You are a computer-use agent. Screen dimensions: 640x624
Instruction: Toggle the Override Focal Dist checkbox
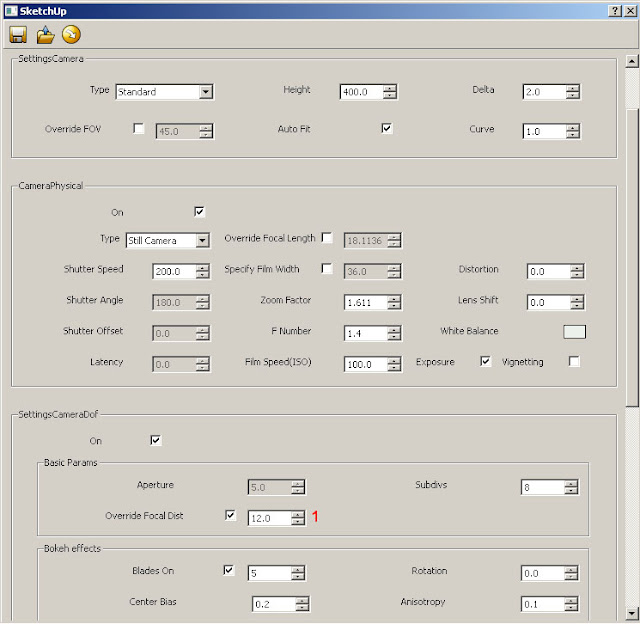point(230,515)
